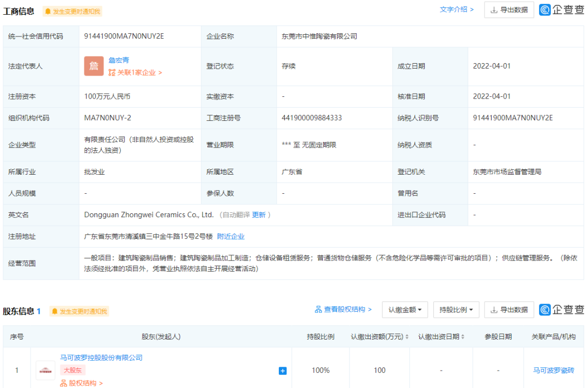Open shareholder 马可波罗控股股份有限公司 link
Viewport: 588px width, 388px height.
click(101, 358)
